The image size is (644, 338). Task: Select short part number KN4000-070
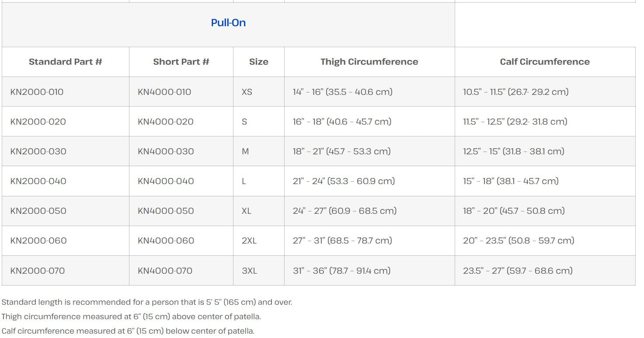(x=165, y=271)
